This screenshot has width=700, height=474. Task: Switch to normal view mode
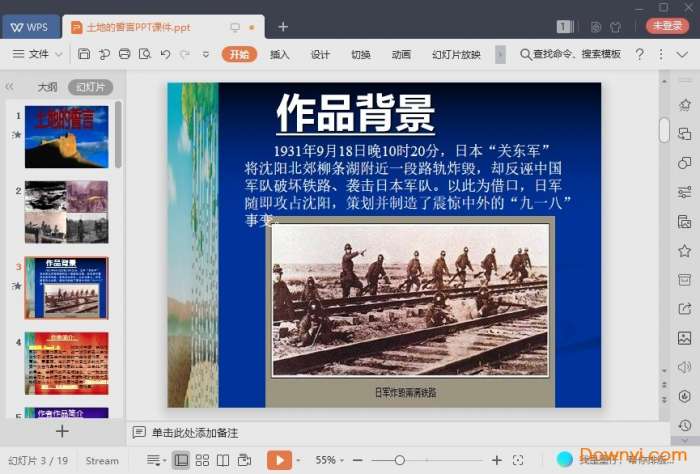tap(181, 460)
